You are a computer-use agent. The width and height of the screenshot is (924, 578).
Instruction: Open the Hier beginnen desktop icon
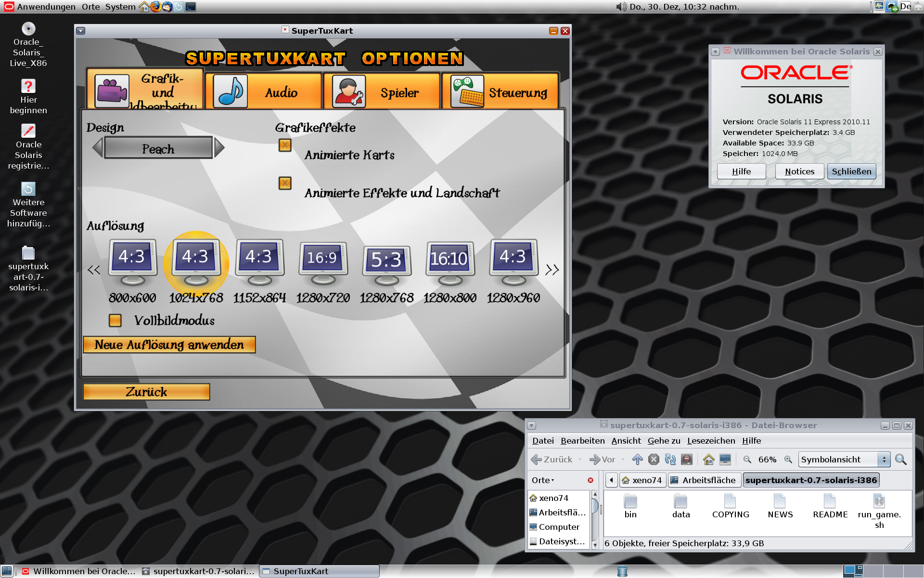click(28, 97)
